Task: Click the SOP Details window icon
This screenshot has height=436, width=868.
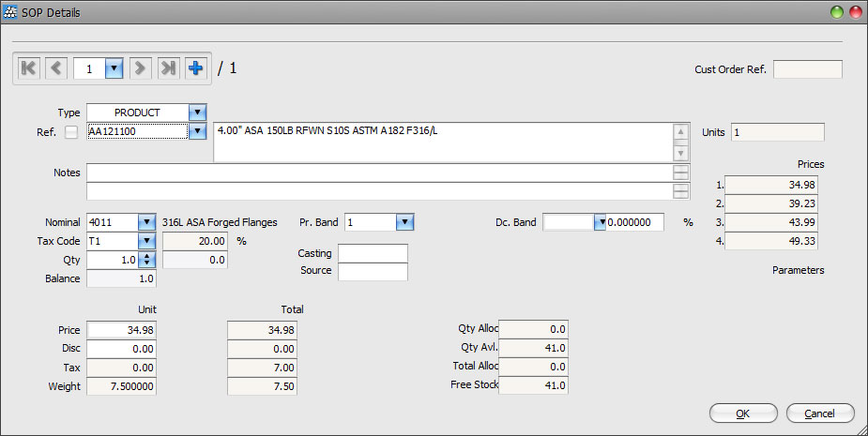Action: pos(10,12)
